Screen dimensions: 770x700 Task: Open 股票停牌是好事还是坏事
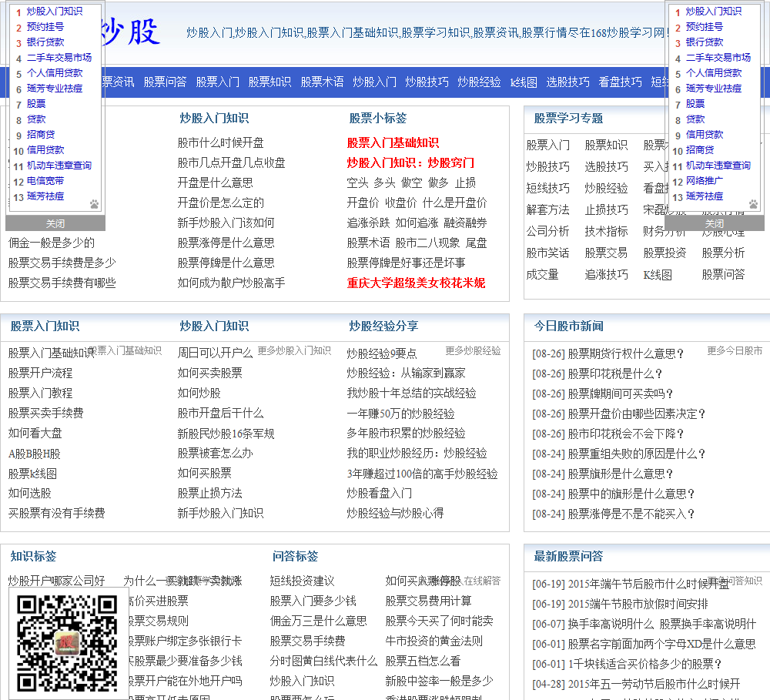[x=406, y=263]
